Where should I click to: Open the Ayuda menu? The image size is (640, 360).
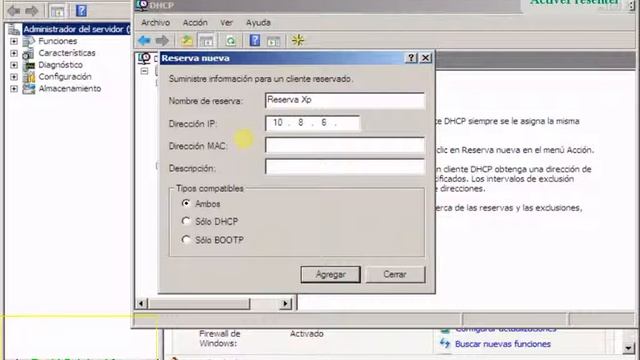pos(258,23)
